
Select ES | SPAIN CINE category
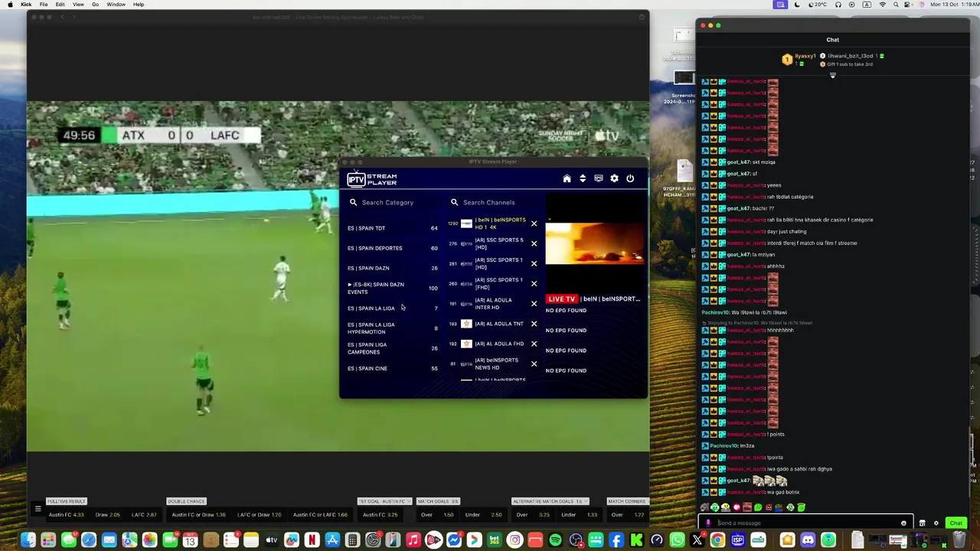pyautogui.click(x=393, y=368)
